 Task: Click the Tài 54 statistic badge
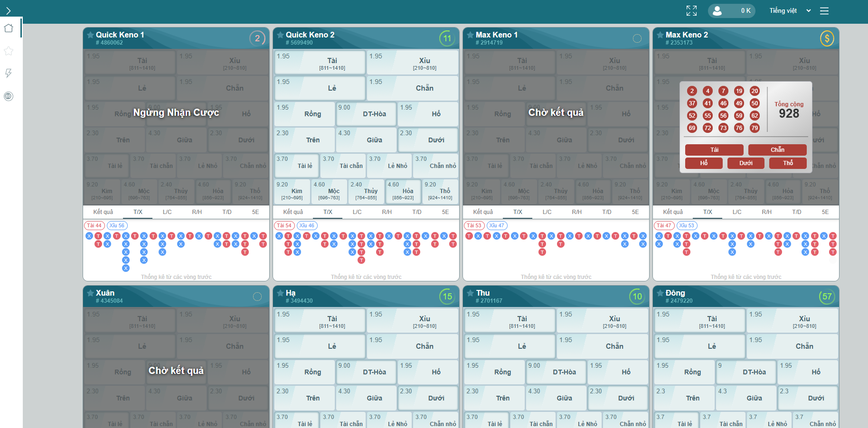click(x=284, y=225)
